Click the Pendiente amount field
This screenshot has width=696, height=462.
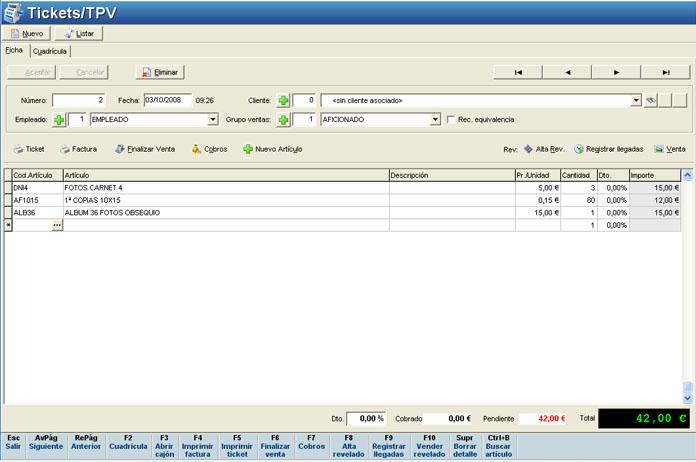543,419
